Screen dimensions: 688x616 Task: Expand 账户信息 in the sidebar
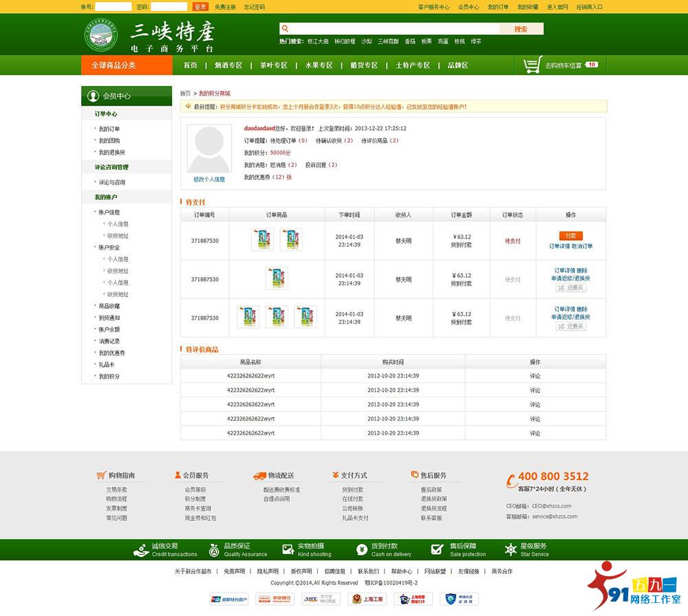[108, 212]
